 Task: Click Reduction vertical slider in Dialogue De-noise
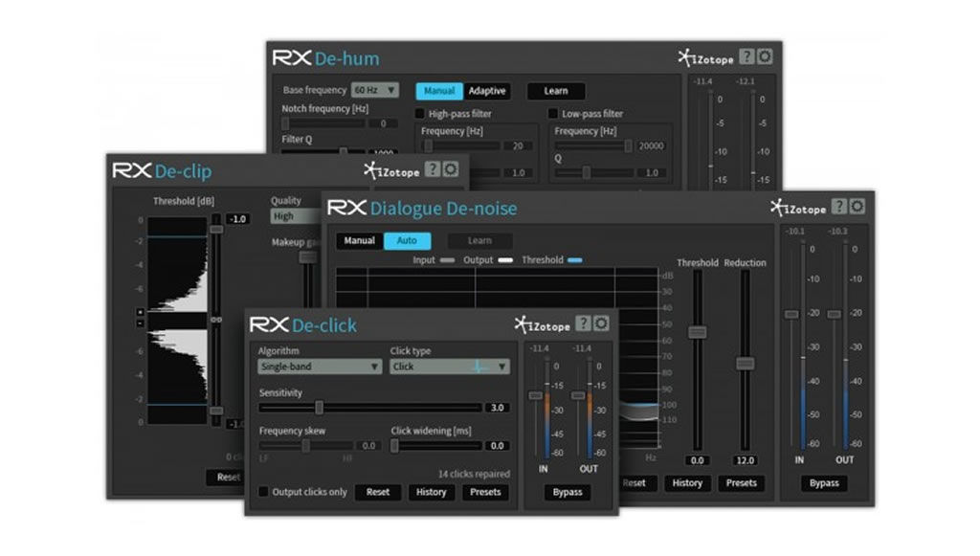[x=745, y=363]
